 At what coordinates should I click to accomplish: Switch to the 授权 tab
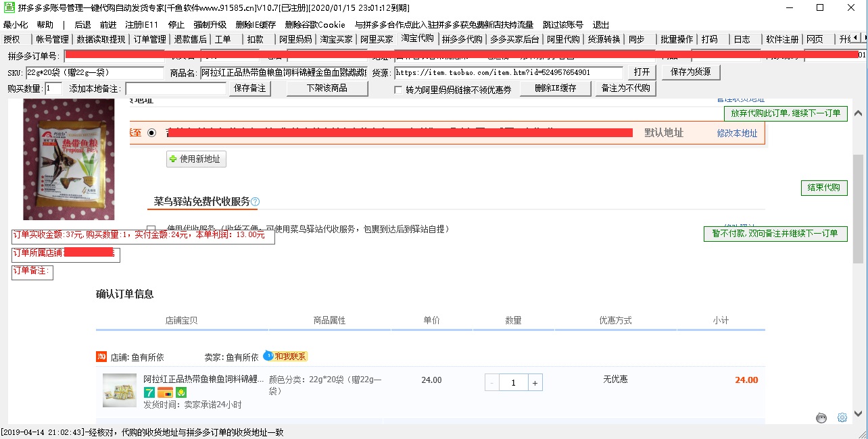[x=12, y=39]
